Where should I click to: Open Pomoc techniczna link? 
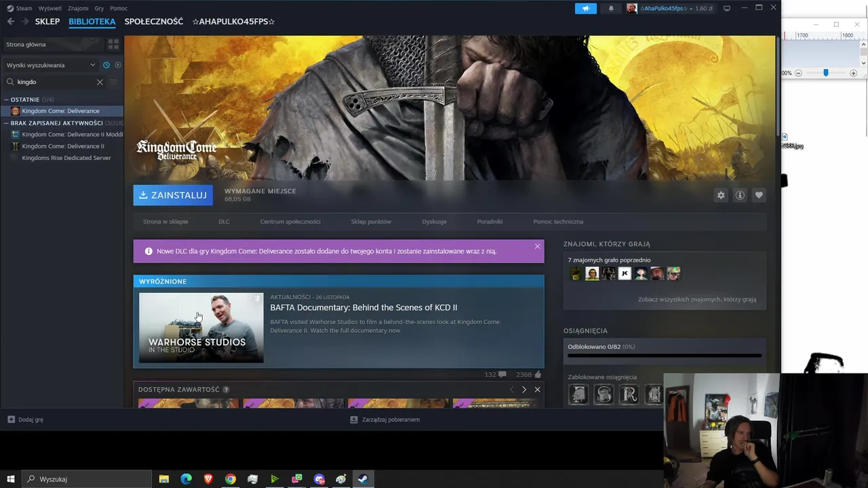click(558, 222)
